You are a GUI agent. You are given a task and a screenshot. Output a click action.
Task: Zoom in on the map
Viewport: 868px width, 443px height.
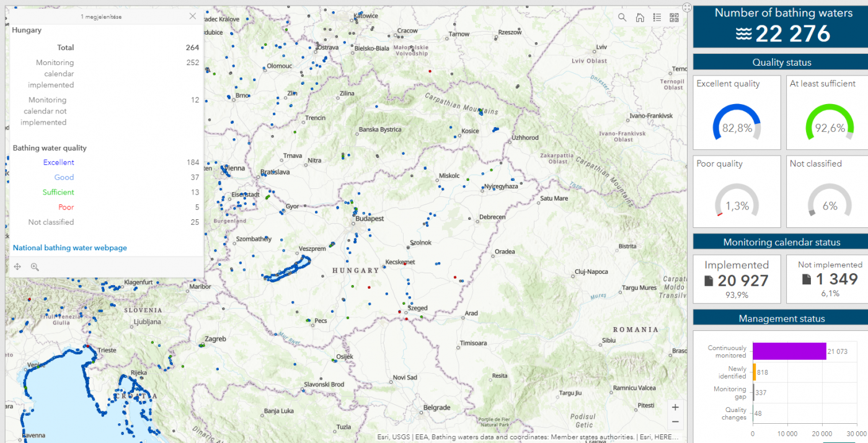pyautogui.click(x=675, y=407)
